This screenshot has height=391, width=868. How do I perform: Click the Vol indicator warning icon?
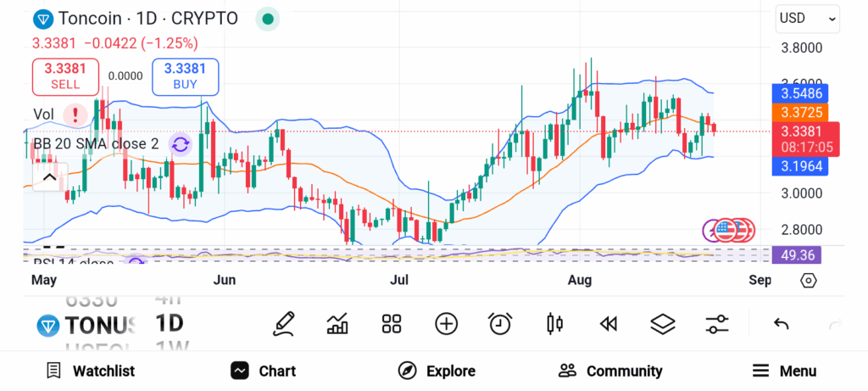click(x=76, y=114)
